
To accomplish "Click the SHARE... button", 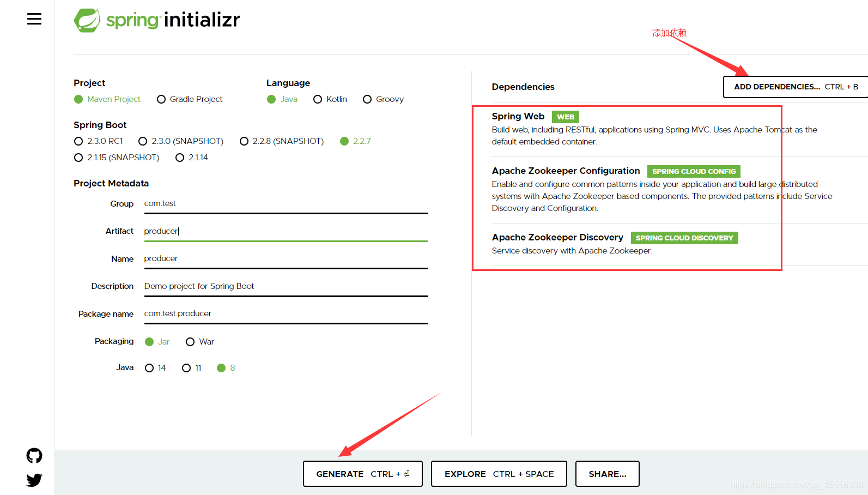I will (x=608, y=474).
